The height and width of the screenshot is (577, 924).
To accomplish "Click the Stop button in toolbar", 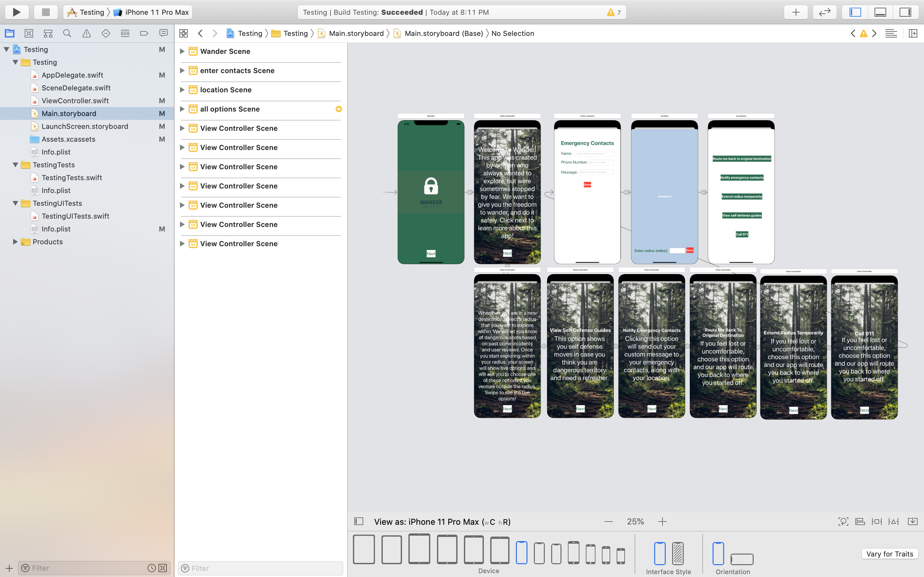I will [x=46, y=12].
